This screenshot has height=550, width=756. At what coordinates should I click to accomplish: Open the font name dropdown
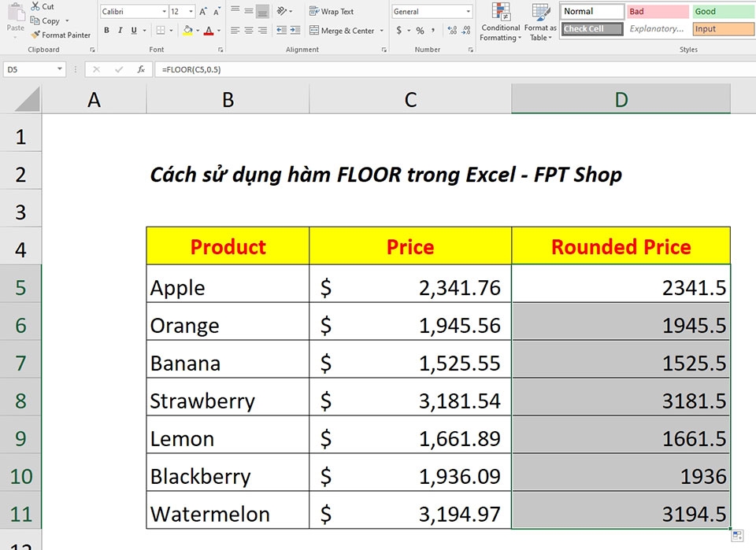[x=163, y=10]
